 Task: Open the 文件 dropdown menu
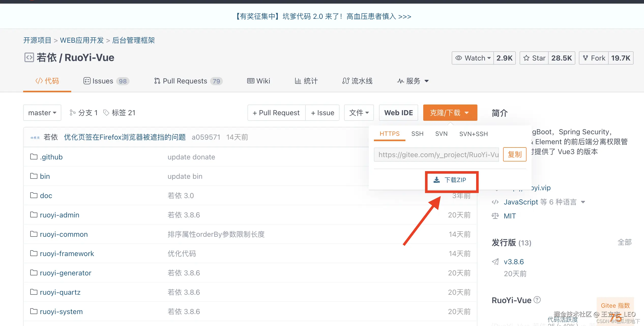pos(359,113)
